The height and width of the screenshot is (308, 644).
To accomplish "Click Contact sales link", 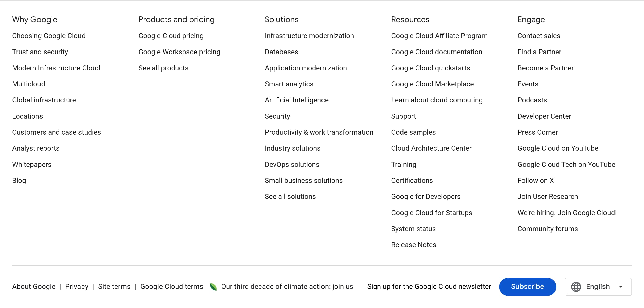I will click(x=539, y=36).
